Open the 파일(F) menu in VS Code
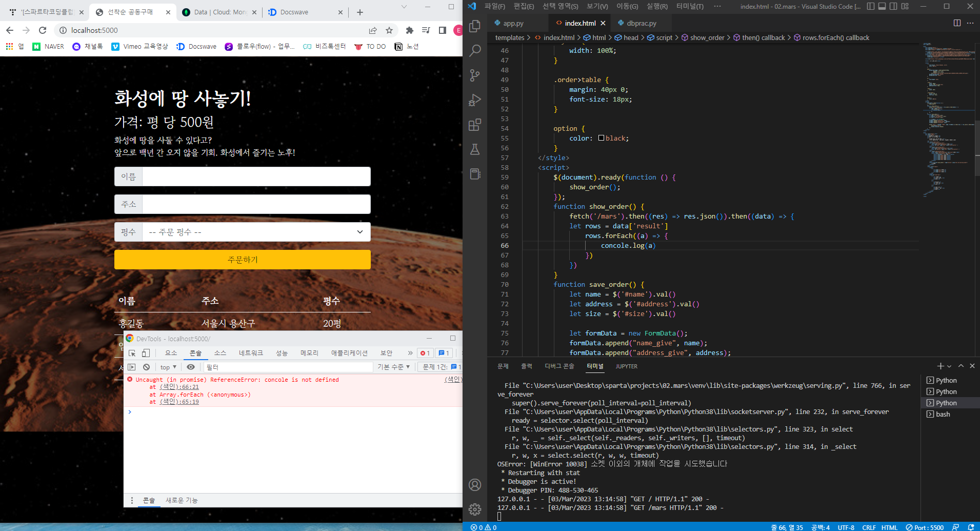 click(x=495, y=6)
